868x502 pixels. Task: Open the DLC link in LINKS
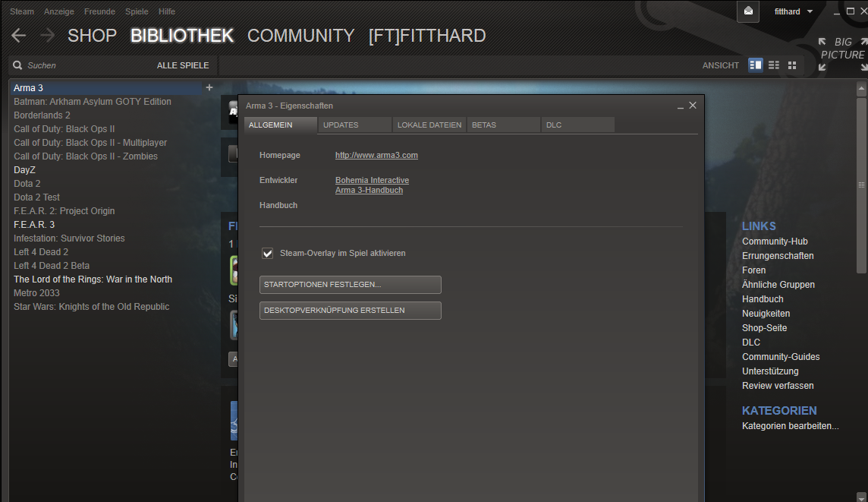point(750,343)
